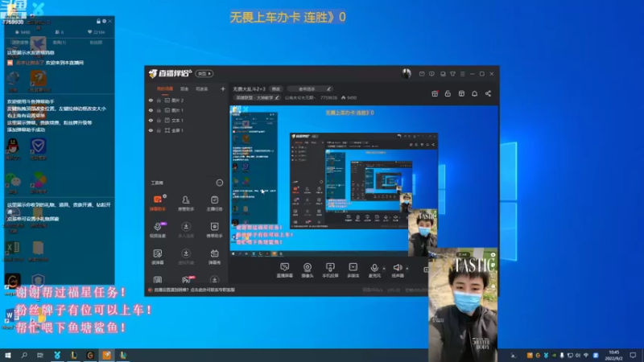Image resolution: width=644 pixels, height=362 pixels.
Task: Open the star badge tool in toolbox second row
Action: coord(214,230)
